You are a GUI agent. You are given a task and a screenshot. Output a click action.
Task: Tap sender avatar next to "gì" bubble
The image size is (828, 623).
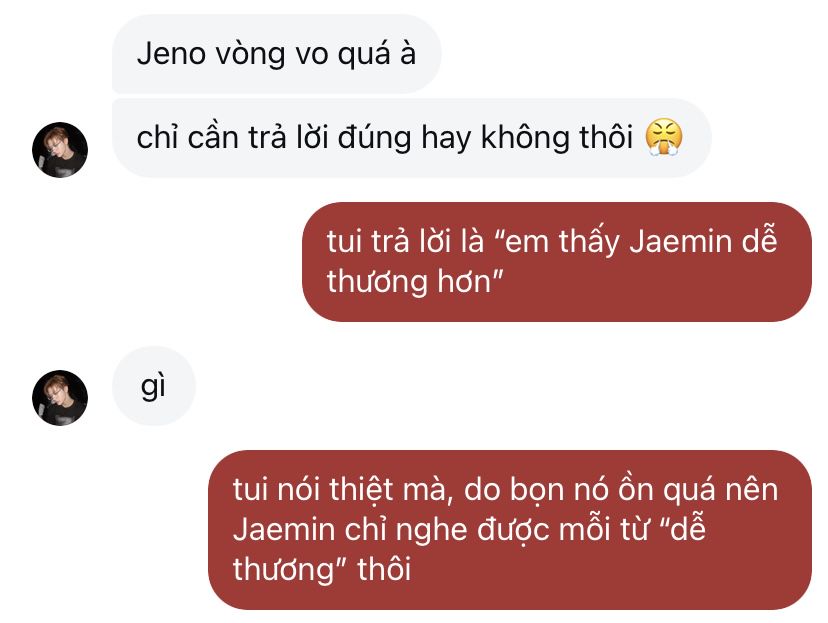(x=60, y=398)
